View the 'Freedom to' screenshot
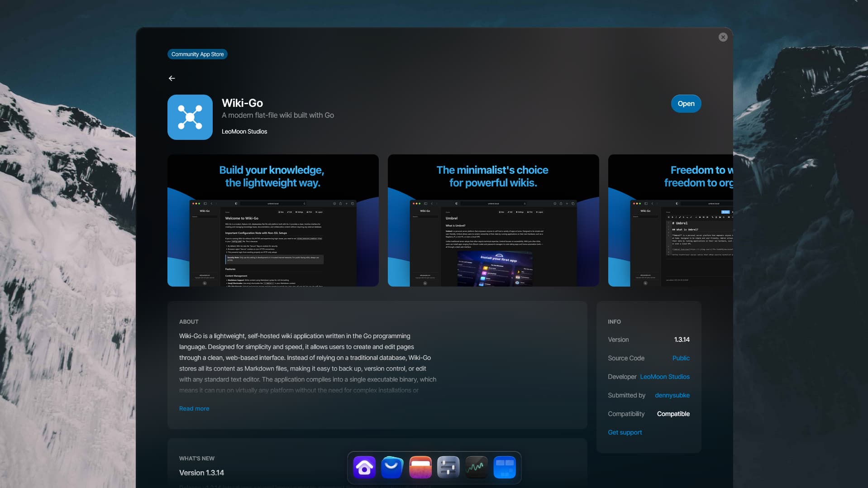This screenshot has width=868, height=488. tap(671, 220)
